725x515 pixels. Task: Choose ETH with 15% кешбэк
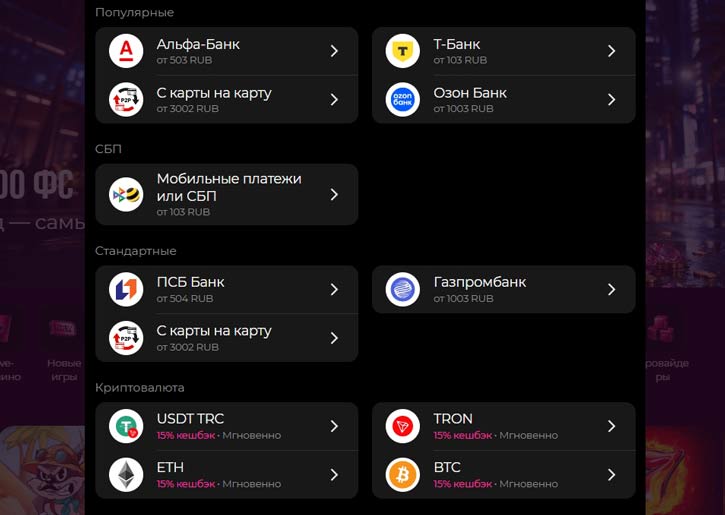click(x=227, y=475)
